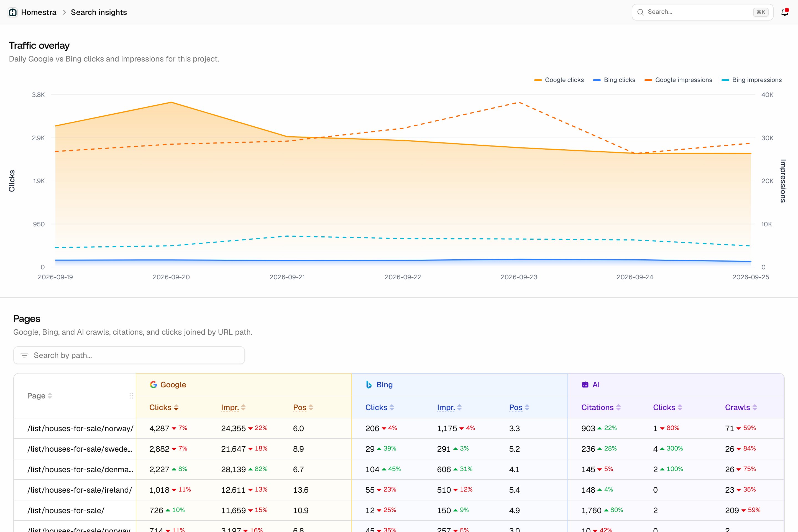Click the ⌘K shortcut badge
Image resolution: width=798 pixels, height=532 pixels.
(761, 12)
